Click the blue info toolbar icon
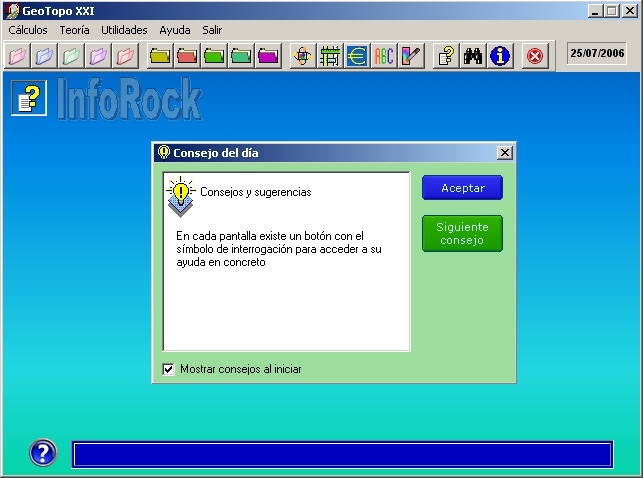This screenshot has height=478, width=643. 500,56
